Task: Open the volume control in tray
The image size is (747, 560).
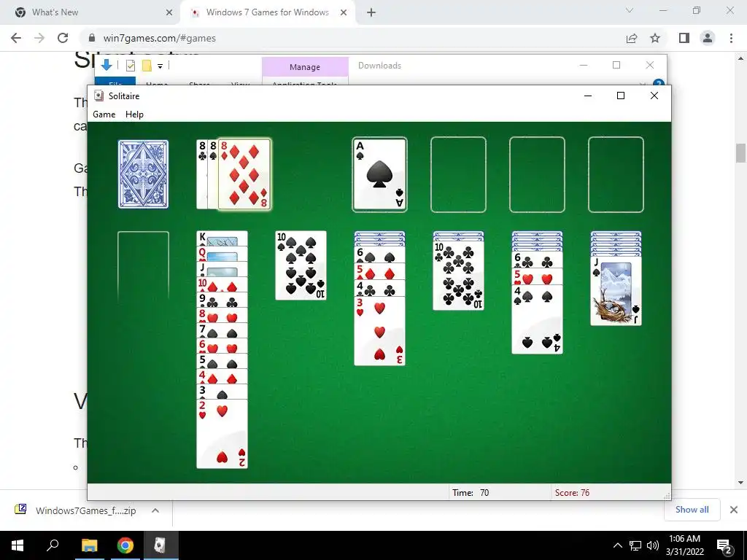Action: click(x=653, y=545)
